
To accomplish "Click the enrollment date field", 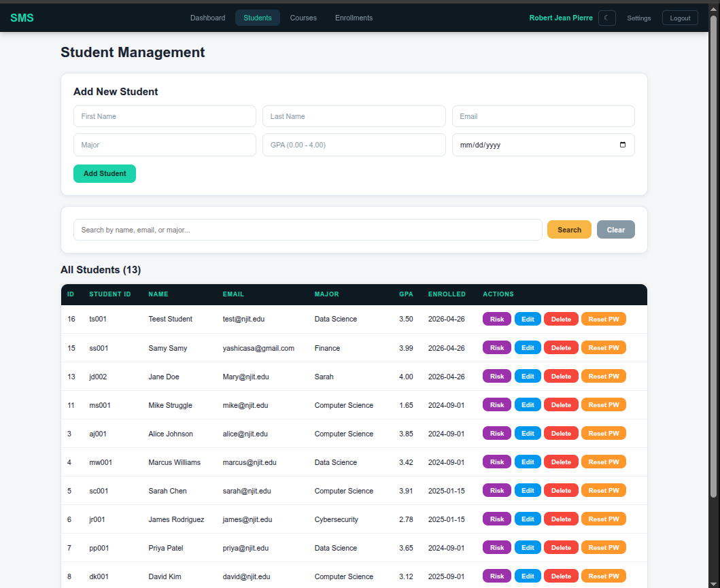I will [x=543, y=145].
